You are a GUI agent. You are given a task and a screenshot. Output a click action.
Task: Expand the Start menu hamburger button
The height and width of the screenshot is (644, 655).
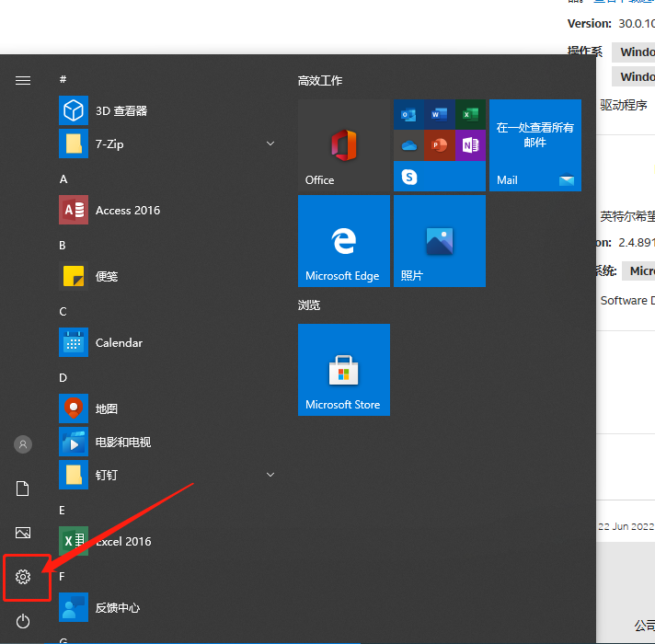pyautogui.click(x=23, y=80)
